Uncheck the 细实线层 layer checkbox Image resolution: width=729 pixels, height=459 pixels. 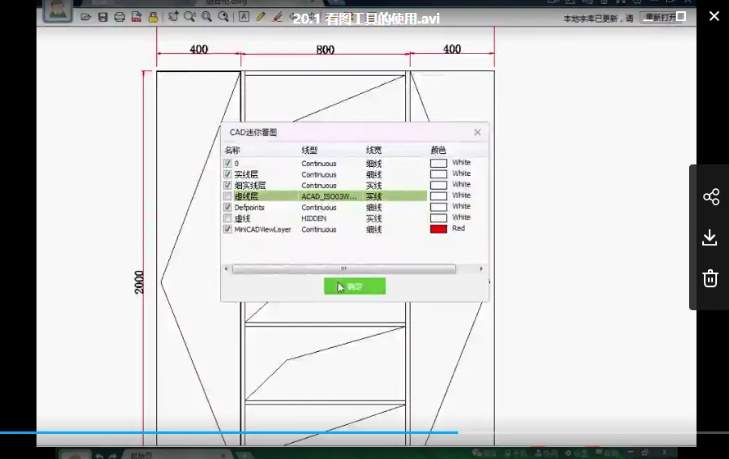(227, 185)
